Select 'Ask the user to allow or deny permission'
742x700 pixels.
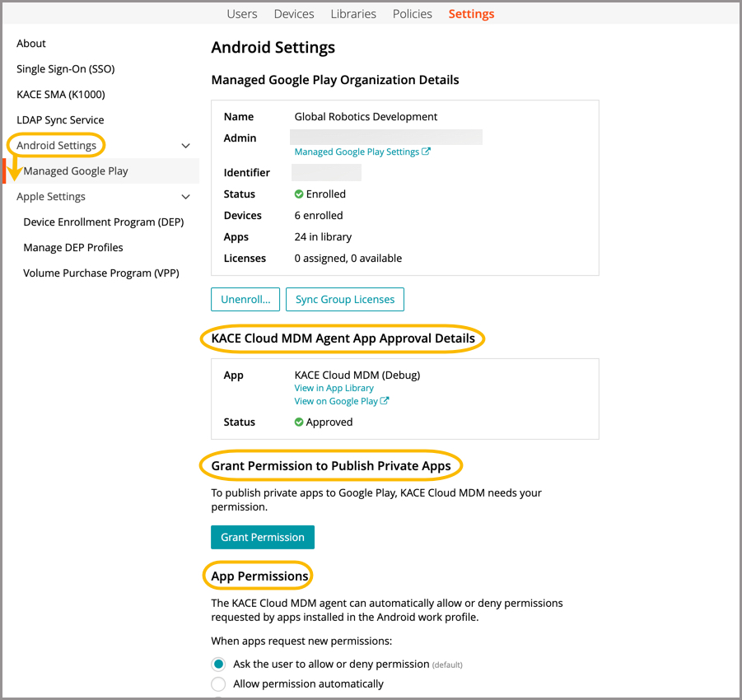point(218,664)
